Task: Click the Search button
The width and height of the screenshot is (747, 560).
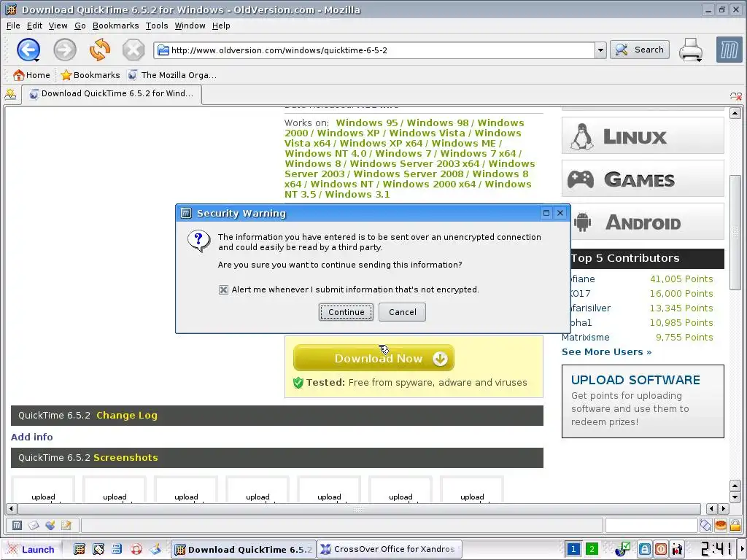Action: [639, 50]
